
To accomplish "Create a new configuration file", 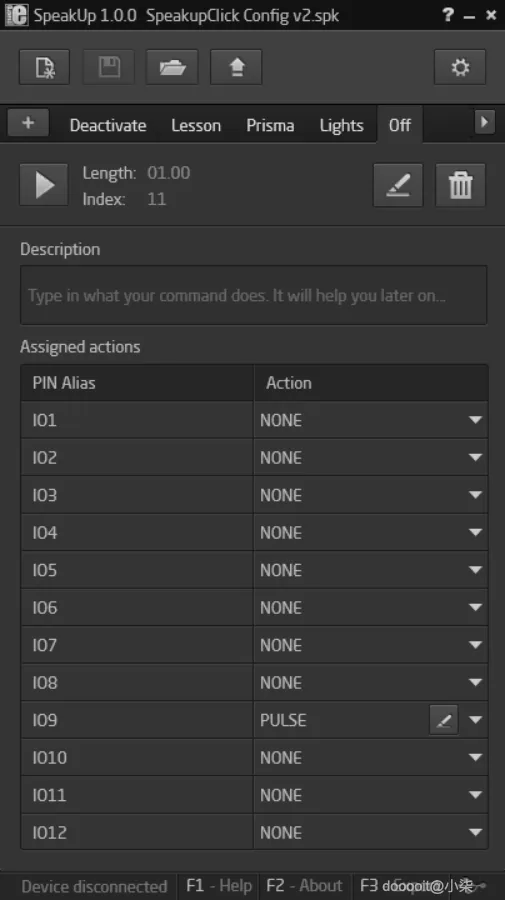I will (44, 67).
